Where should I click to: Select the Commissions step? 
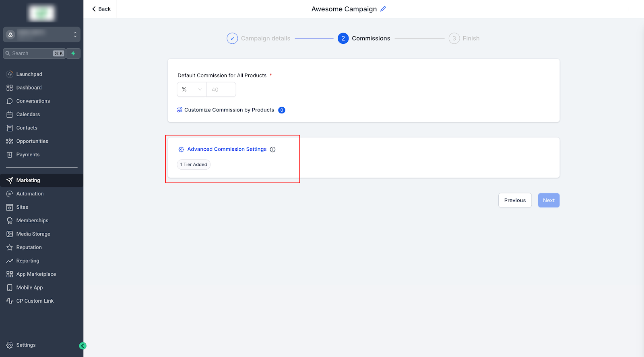(364, 38)
